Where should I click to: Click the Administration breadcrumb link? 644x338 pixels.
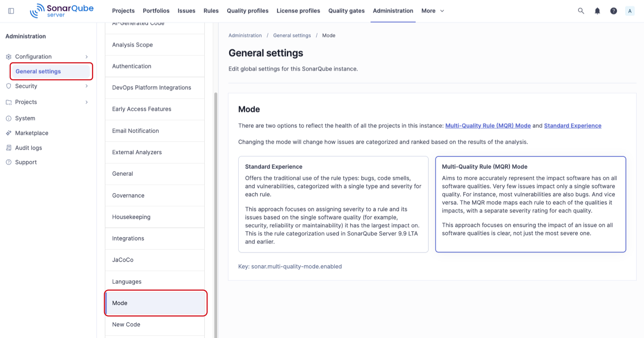[245, 36]
